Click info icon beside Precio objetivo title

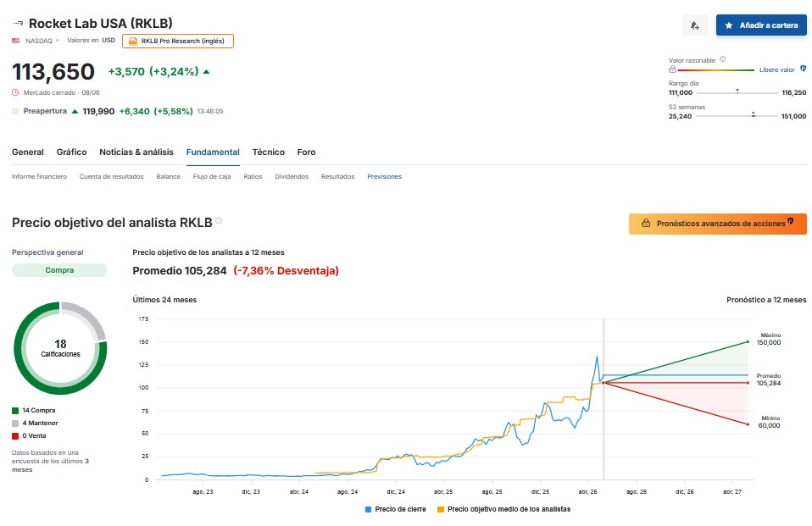(219, 220)
